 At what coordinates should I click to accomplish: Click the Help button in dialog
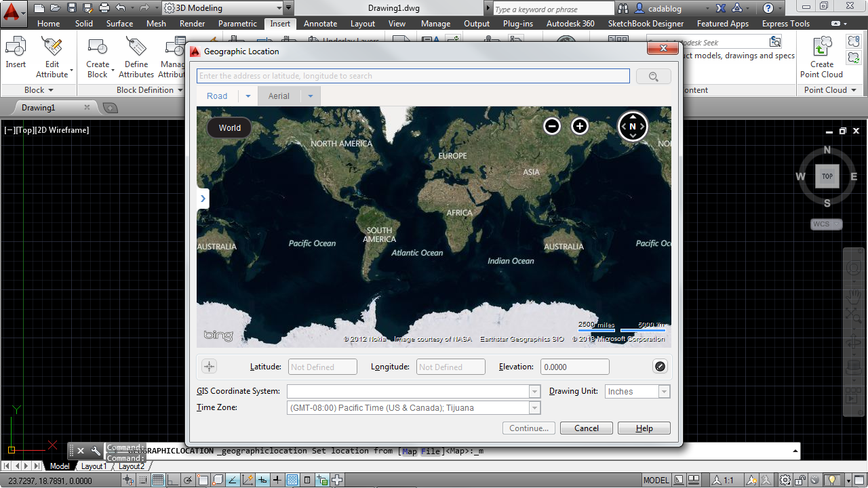coord(644,428)
